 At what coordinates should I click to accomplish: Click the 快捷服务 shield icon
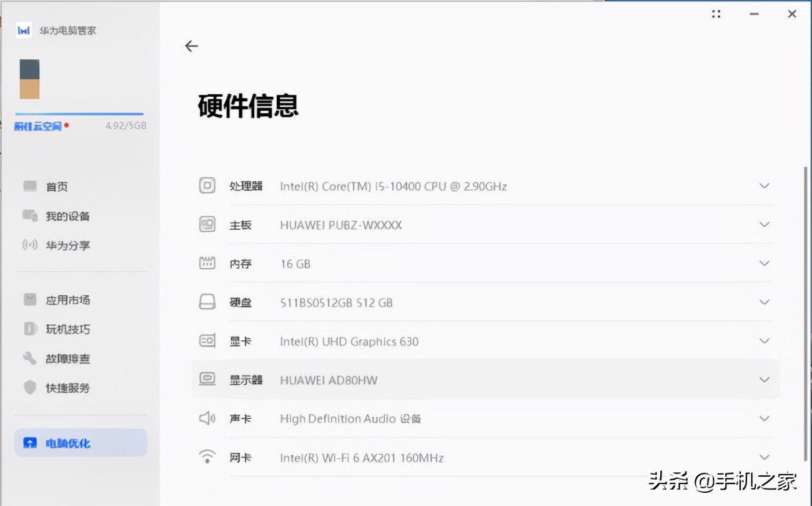(x=30, y=387)
